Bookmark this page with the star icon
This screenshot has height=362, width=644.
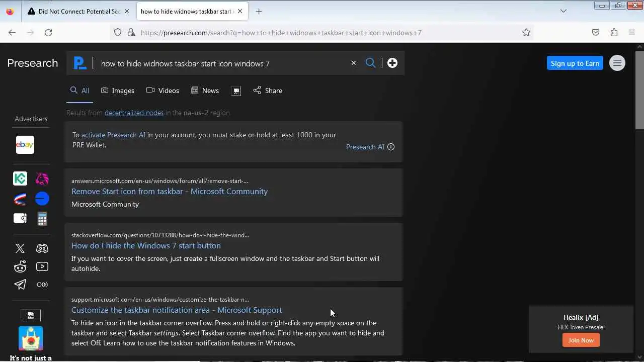(x=526, y=33)
